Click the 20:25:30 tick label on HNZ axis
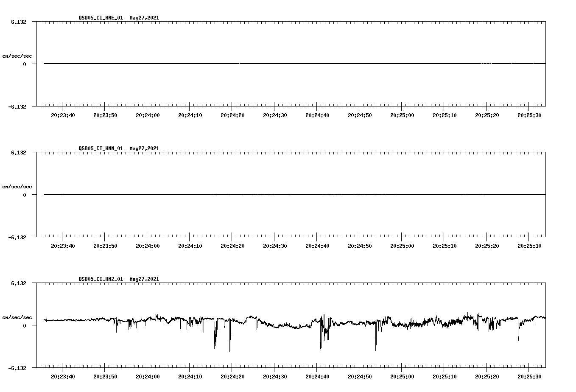576x392 pixels. point(530,376)
